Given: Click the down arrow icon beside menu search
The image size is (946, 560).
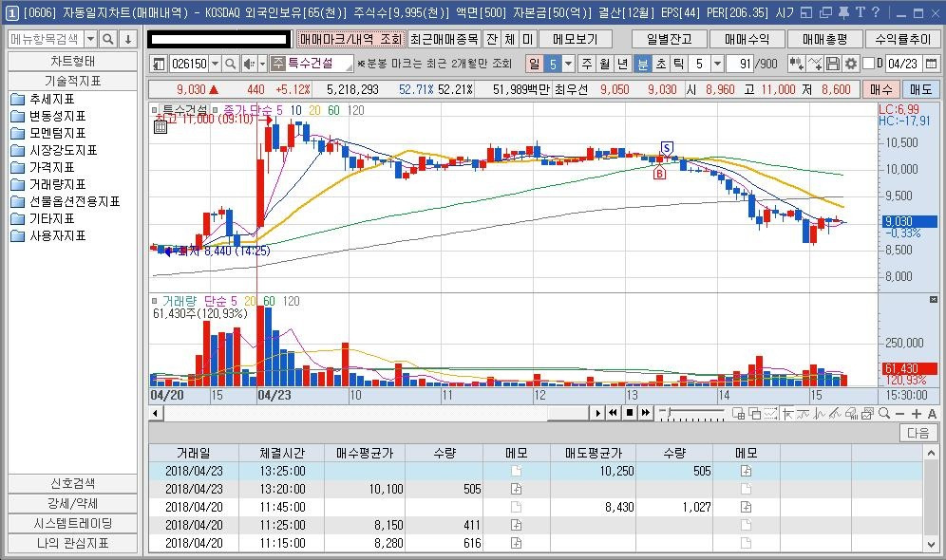Looking at the screenshot, I should (x=128, y=39).
